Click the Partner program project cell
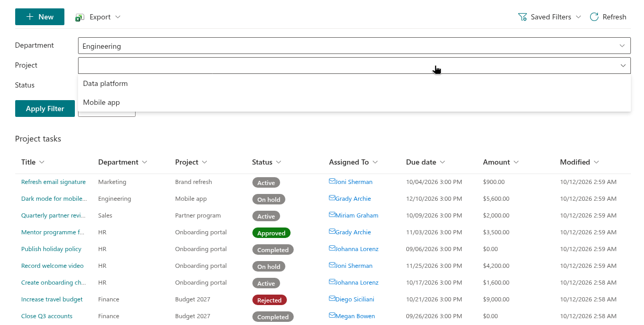 pos(198,215)
